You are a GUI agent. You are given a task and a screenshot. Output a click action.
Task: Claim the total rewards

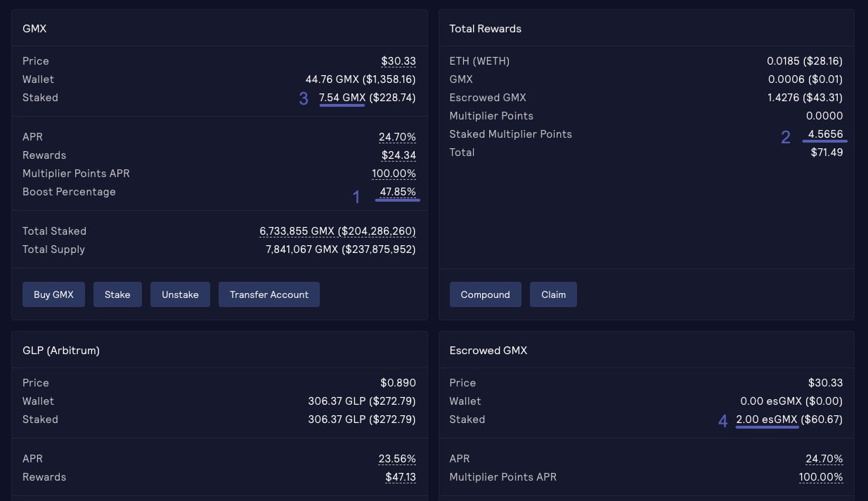pyautogui.click(x=553, y=294)
